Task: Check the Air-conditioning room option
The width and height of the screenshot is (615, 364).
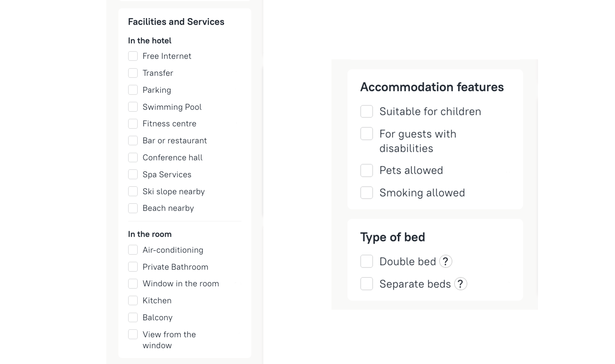Action: pyautogui.click(x=133, y=250)
